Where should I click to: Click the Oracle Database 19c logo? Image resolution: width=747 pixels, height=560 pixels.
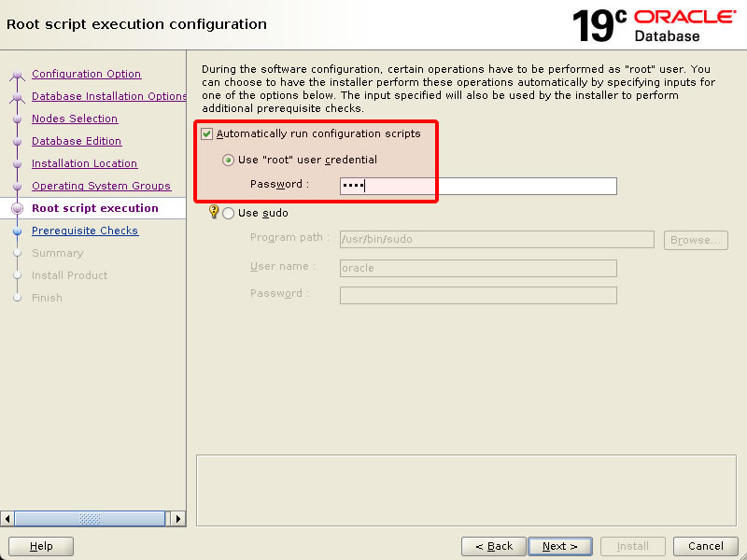(x=655, y=25)
